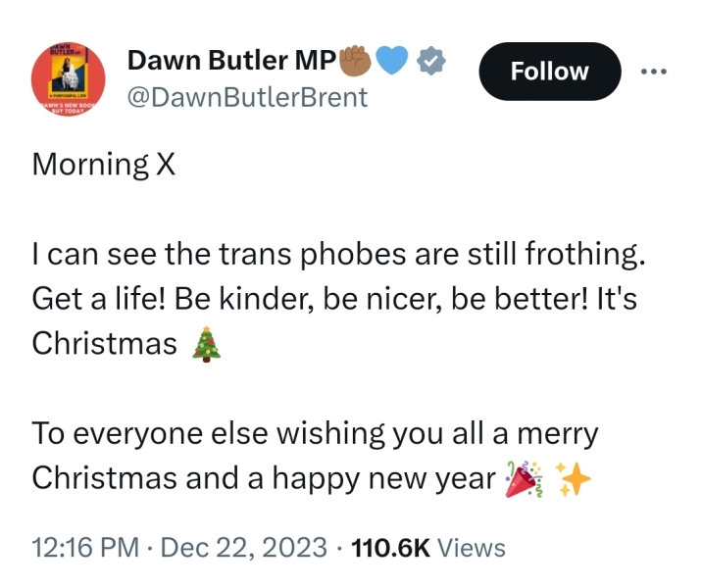Click Dawn Butler's profile avatar picture
Screen dimensions: 702x588
[71, 78]
